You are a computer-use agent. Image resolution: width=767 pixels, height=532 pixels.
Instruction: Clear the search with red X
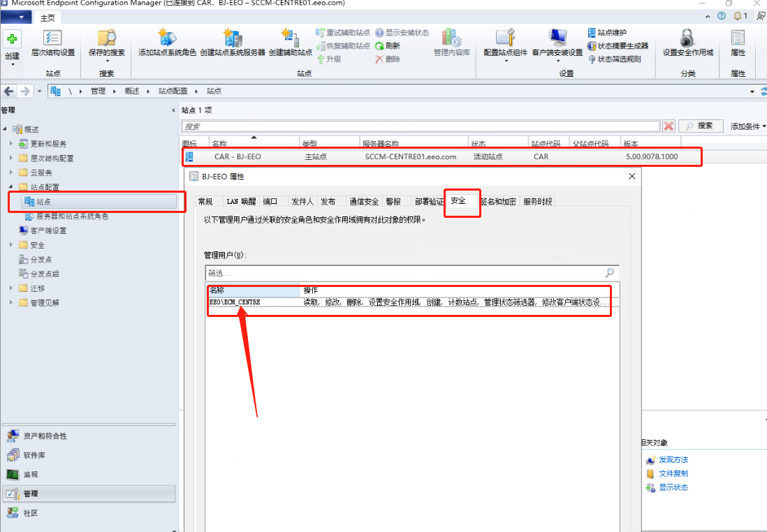pos(669,126)
